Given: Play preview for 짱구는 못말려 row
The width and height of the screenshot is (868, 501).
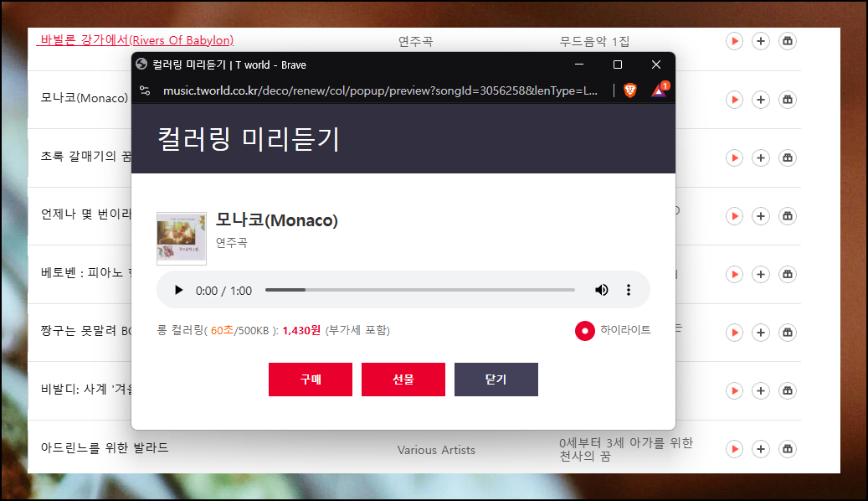Looking at the screenshot, I should [734, 333].
